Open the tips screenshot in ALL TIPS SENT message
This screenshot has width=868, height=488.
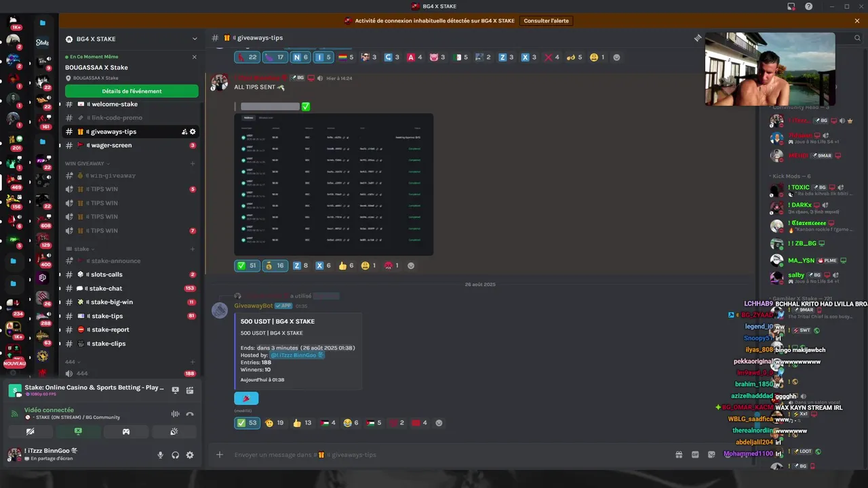334,184
